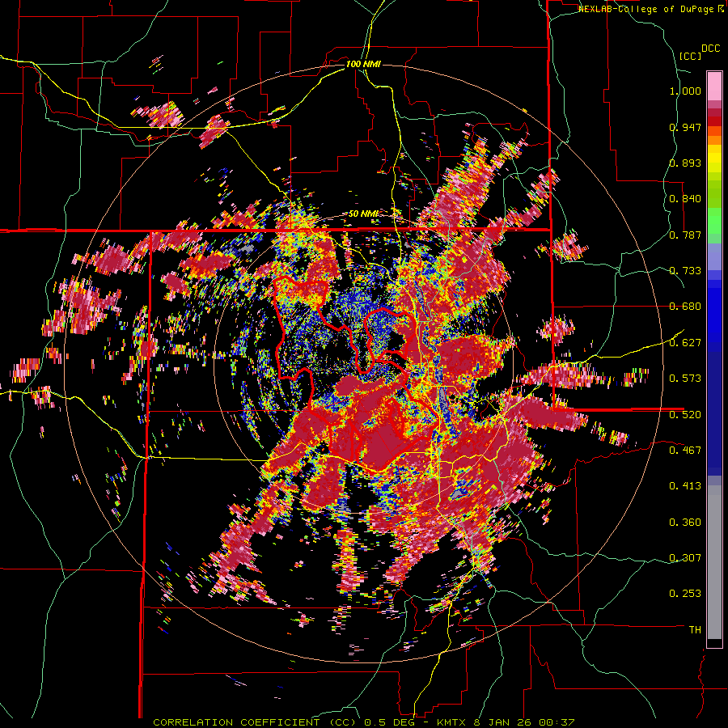The image size is (728, 728).
Task: Click the 0.253 legend value
Action: [x=685, y=594]
